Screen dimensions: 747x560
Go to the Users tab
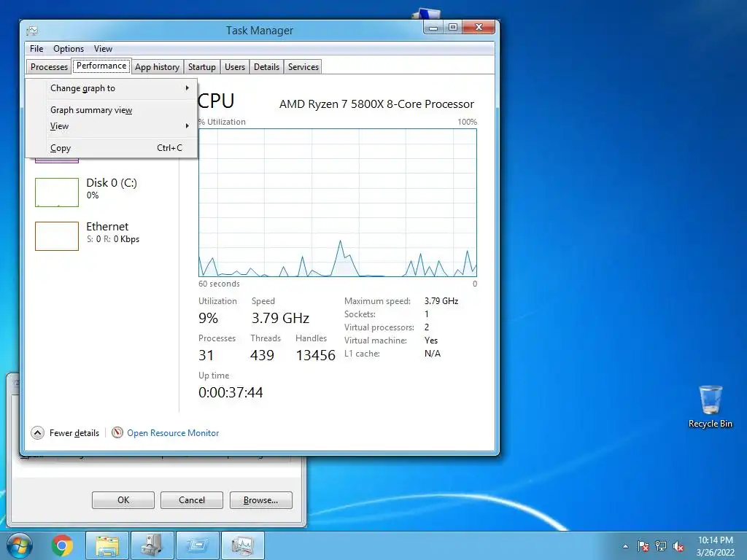[x=235, y=66]
